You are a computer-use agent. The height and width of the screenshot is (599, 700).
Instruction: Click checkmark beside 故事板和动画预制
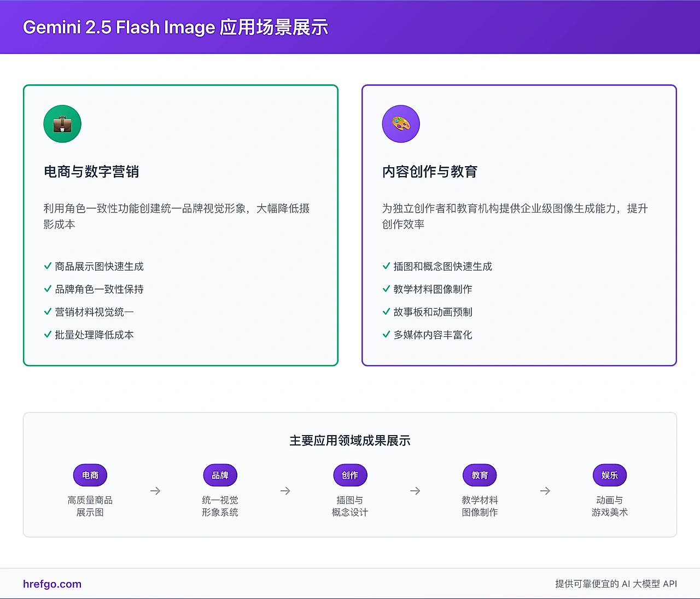click(386, 312)
